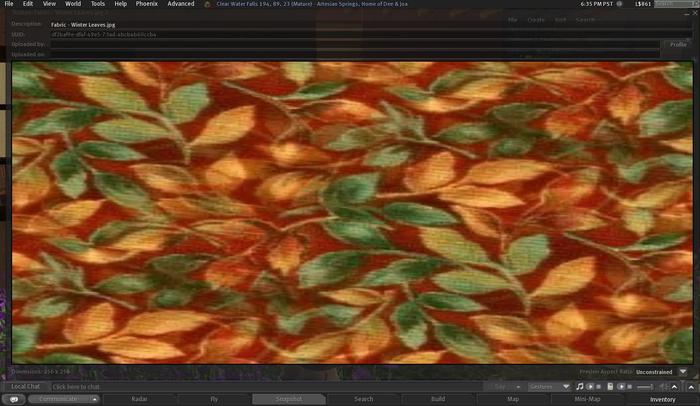Click the globe icon before the location
Viewport: 700px width, 406px height.
click(207, 4)
